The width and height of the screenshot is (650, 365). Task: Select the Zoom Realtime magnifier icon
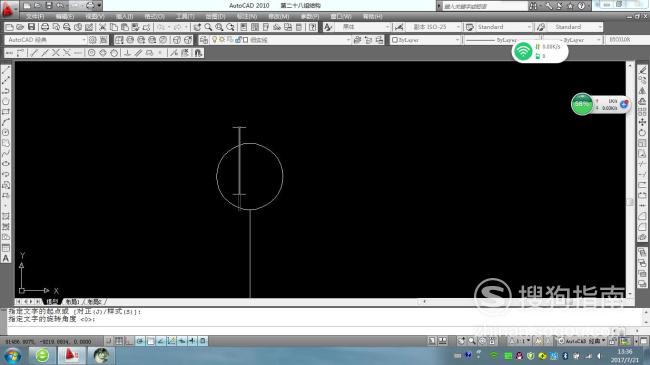tap(208, 27)
